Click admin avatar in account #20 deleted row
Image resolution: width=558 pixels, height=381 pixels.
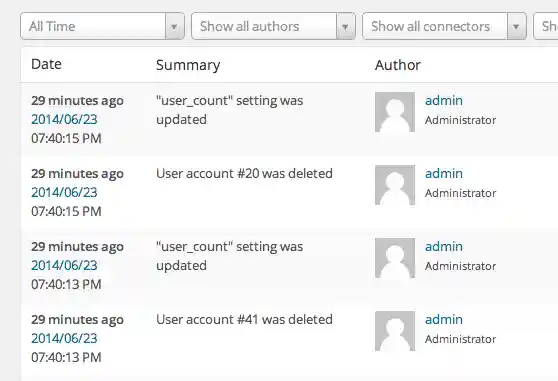click(395, 185)
